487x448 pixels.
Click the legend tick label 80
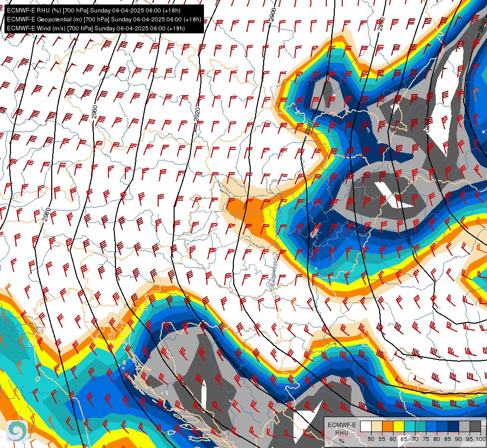point(437,440)
